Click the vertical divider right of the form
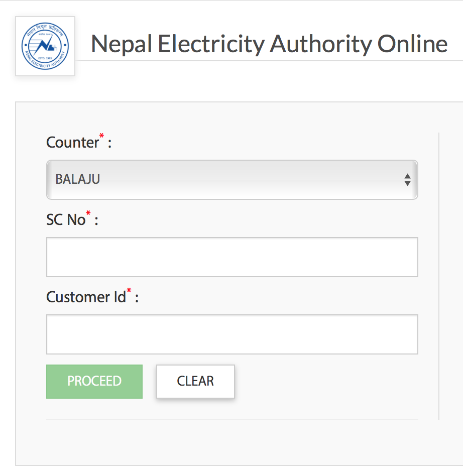Image resolution: width=463 pixels, height=476 pixels. tap(439, 276)
